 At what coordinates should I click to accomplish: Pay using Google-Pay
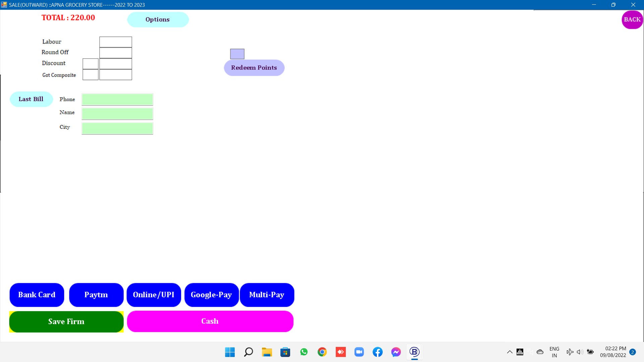pyautogui.click(x=211, y=295)
